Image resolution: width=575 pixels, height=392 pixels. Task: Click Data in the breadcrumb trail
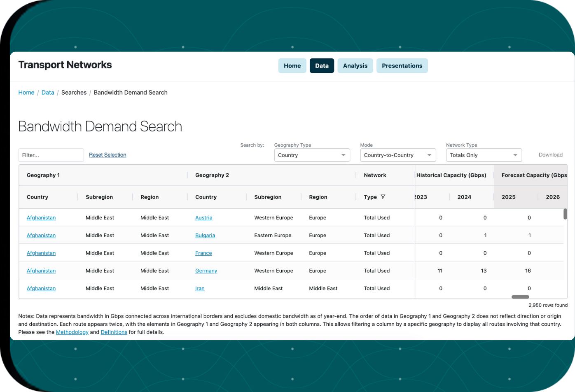point(48,92)
